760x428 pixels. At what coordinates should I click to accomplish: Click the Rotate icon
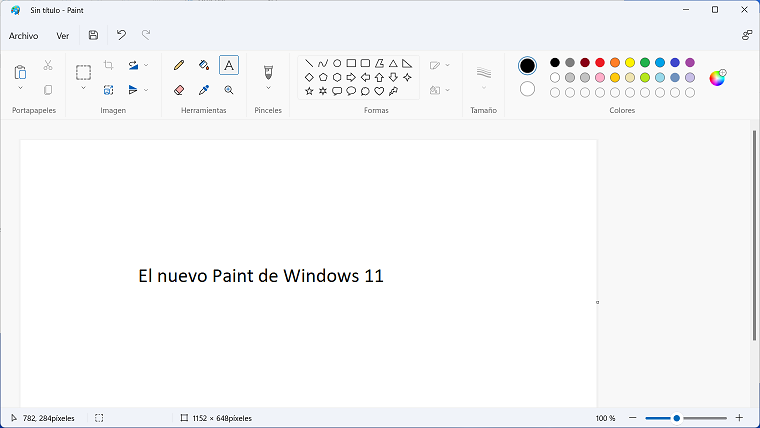133,65
